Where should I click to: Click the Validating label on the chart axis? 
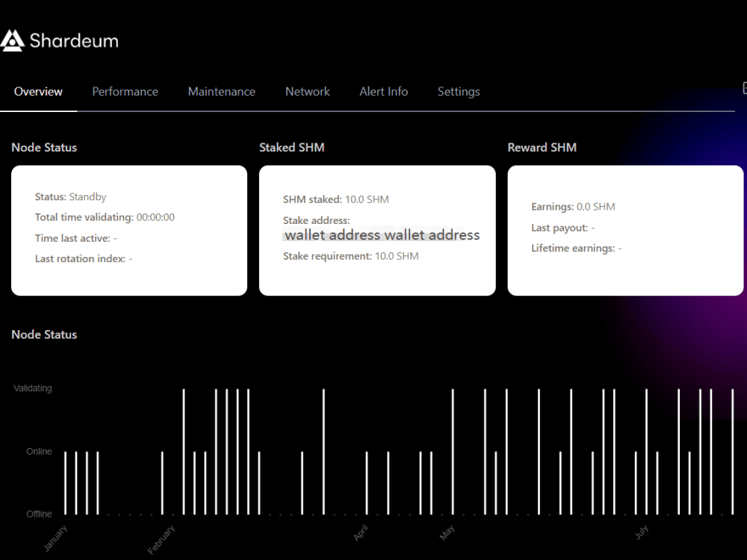pos(33,388)
